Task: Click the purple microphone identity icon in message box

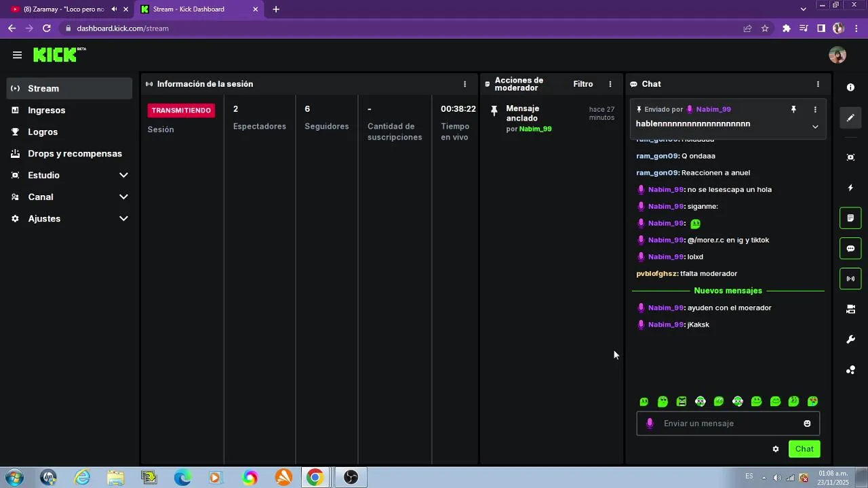Action: pyautogui.click(x=650, y=424)
